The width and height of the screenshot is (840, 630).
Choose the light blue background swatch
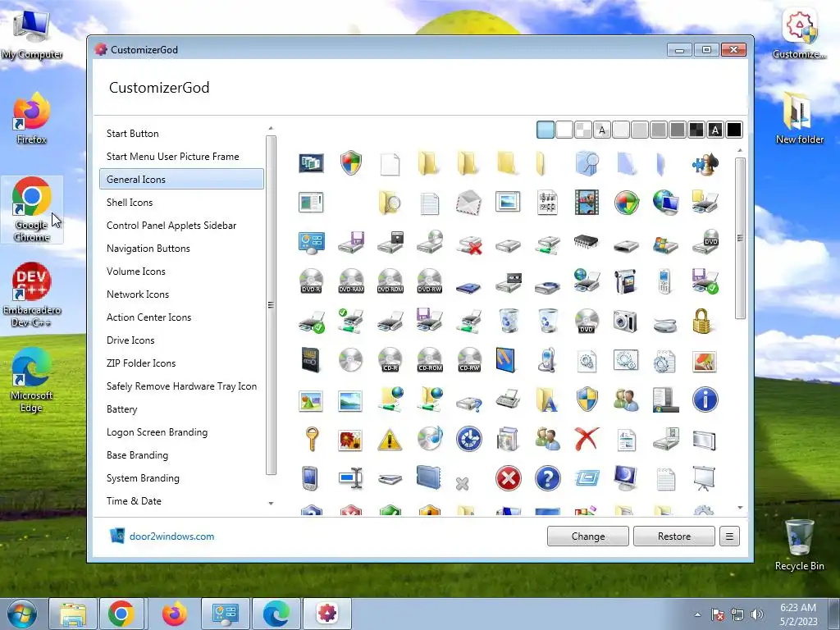click(546, 130)
